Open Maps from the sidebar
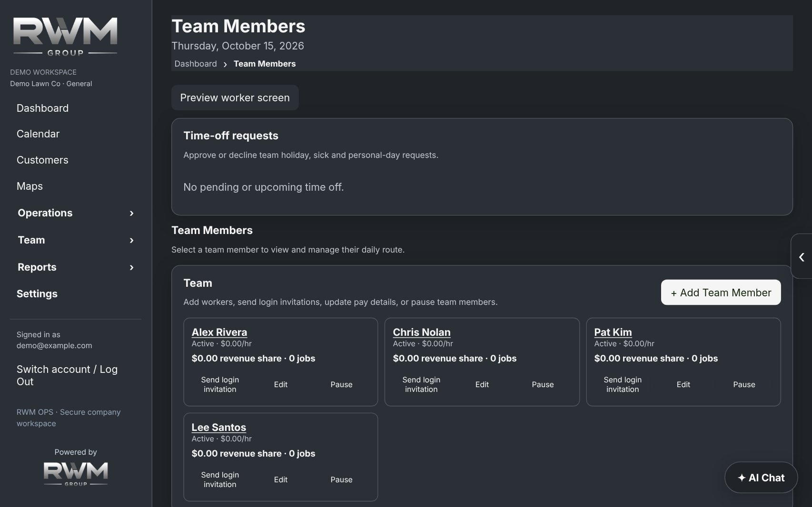 (x=30, y=186)
